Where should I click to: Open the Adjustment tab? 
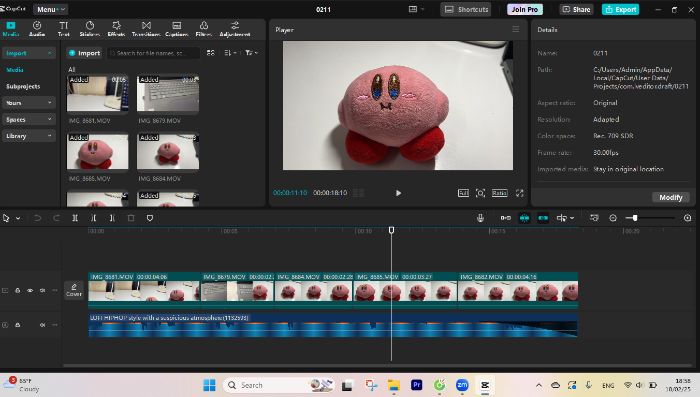(235, 29)
